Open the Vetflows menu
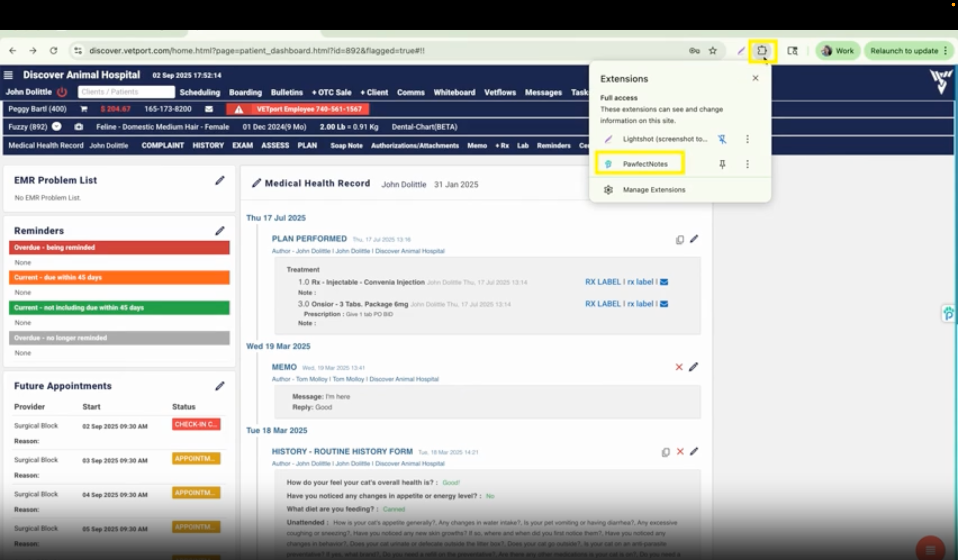 pos(500,92)
